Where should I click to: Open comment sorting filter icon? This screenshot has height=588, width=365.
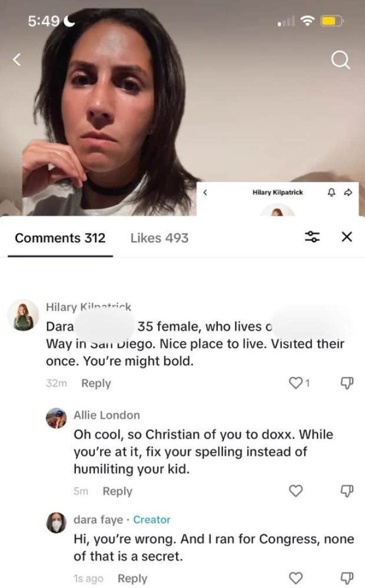pos(312,238)
